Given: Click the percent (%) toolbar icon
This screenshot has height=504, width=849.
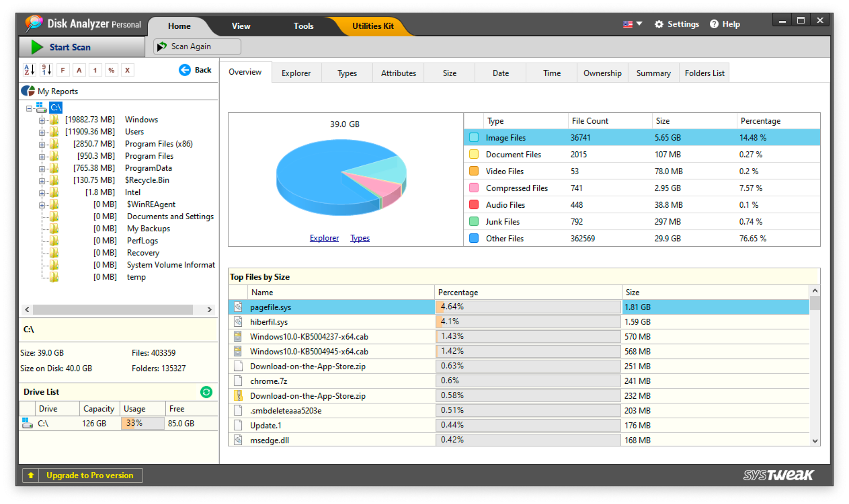Looking at the screenshot, I should [x=111, y=70].
